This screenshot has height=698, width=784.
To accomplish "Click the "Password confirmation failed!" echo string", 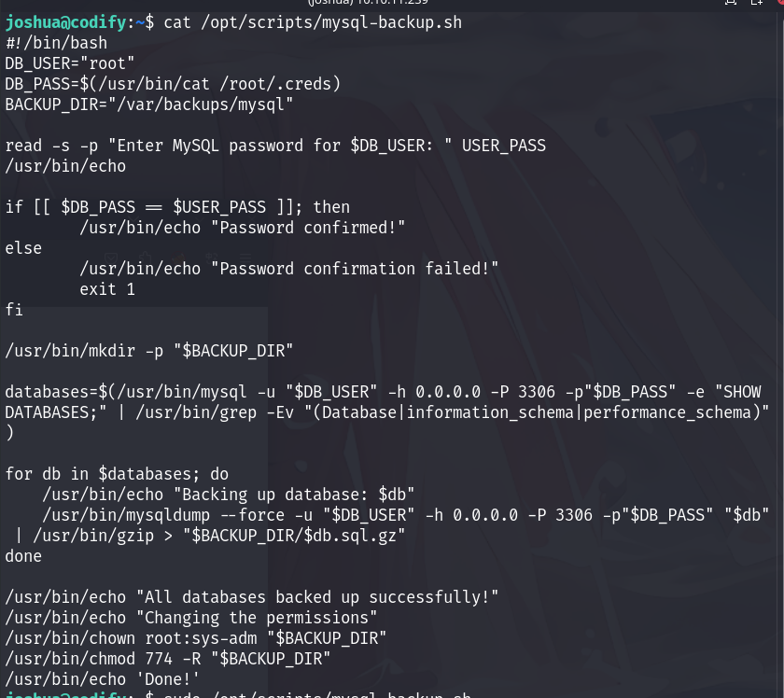I will (x=355, y=269).
